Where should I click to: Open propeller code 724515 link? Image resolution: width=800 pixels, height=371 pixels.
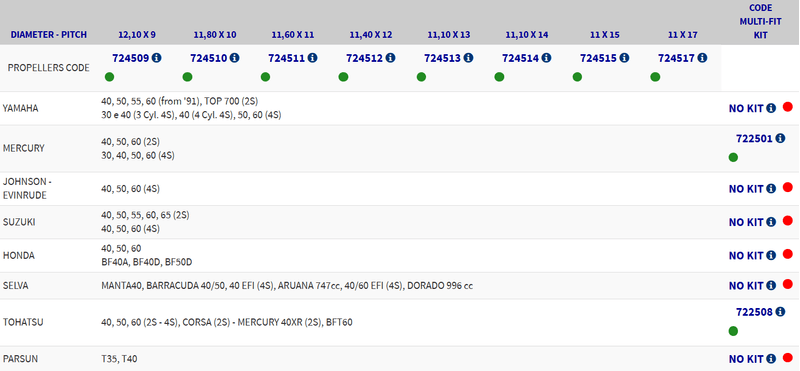point(598,58)
